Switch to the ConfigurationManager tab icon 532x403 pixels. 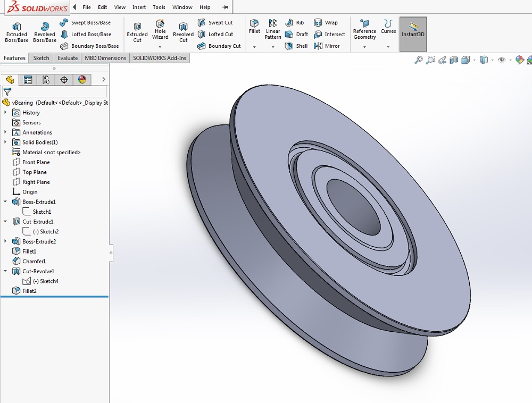point(46,80)
